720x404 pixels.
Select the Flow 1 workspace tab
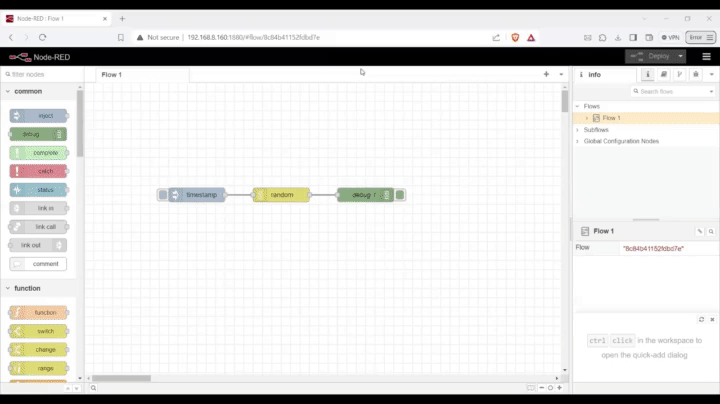pyautogui.click(x=112, y=74)
